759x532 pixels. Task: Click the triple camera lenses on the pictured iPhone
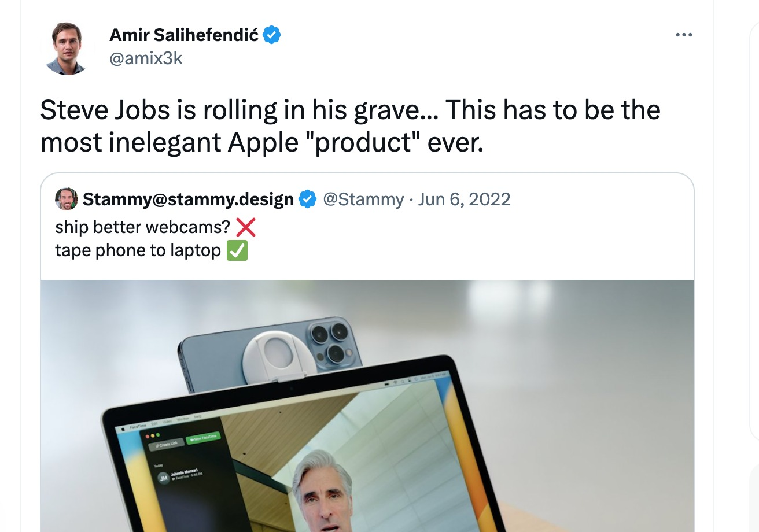tap(327, 342)
